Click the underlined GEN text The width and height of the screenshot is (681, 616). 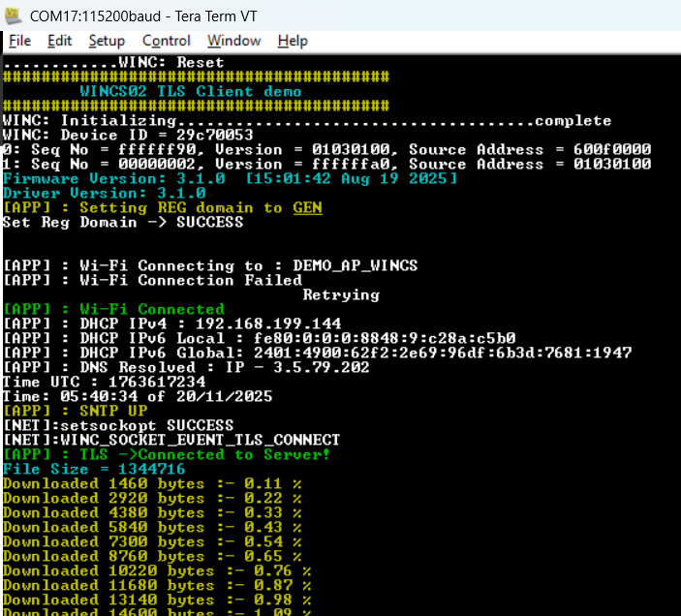(x=307, y=208)
